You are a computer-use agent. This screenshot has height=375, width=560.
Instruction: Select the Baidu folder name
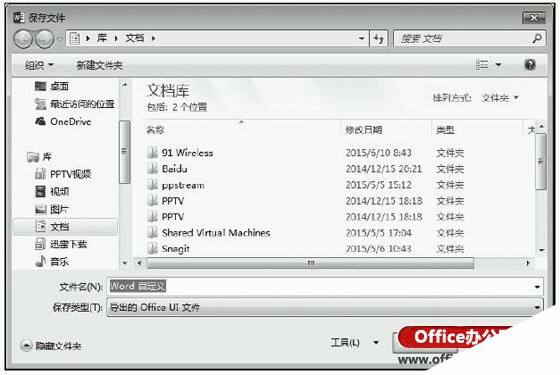pos(174,169)
